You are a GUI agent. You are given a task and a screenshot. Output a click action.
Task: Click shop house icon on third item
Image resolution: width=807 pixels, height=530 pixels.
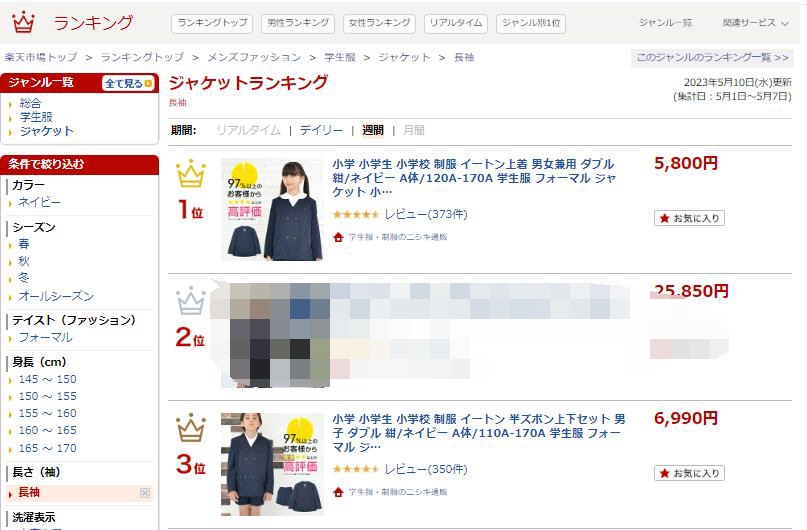(x=338, y=492)
